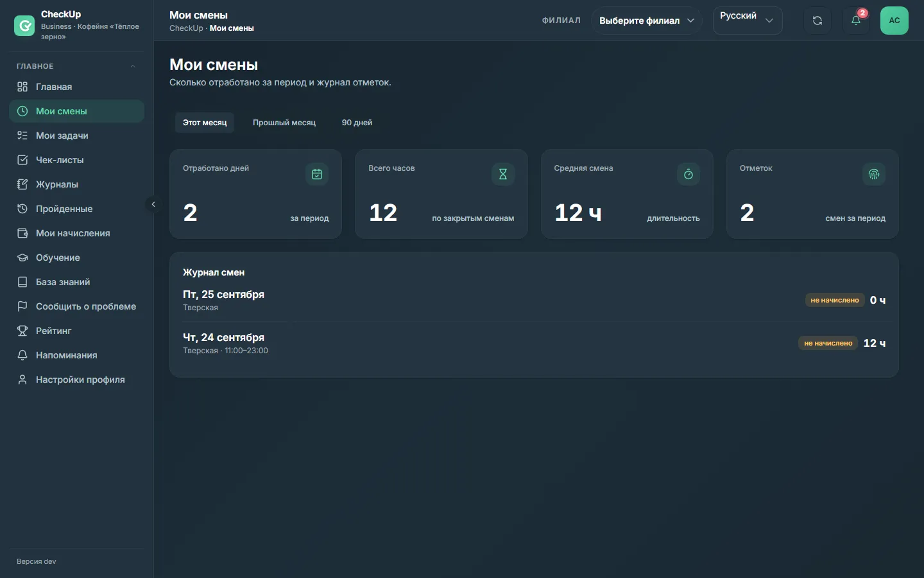
Task: Click the notebook icon beside Журналы
Action: (22, 184)
